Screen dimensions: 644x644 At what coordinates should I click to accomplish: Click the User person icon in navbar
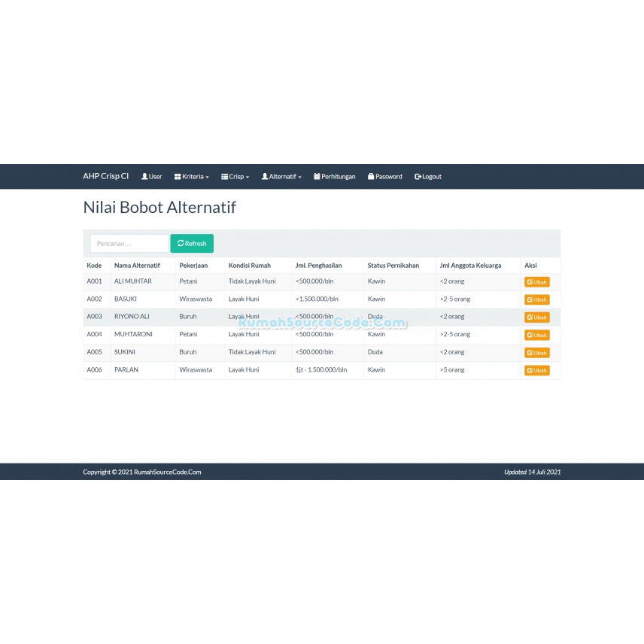click(x=144, y=176)
